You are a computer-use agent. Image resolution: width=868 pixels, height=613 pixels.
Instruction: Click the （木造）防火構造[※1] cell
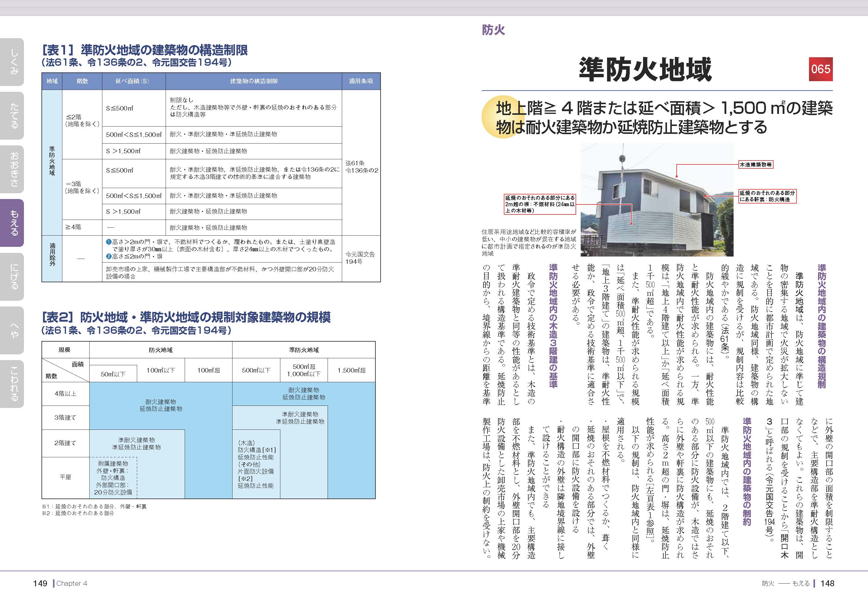[256, 464]
